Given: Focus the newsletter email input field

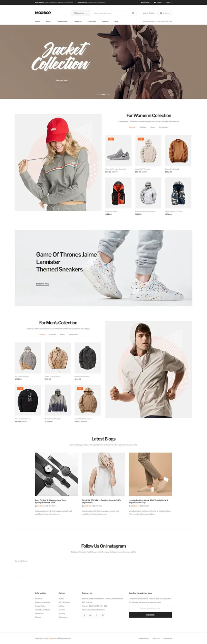Looking at the screenshot, I should (150, 608).
